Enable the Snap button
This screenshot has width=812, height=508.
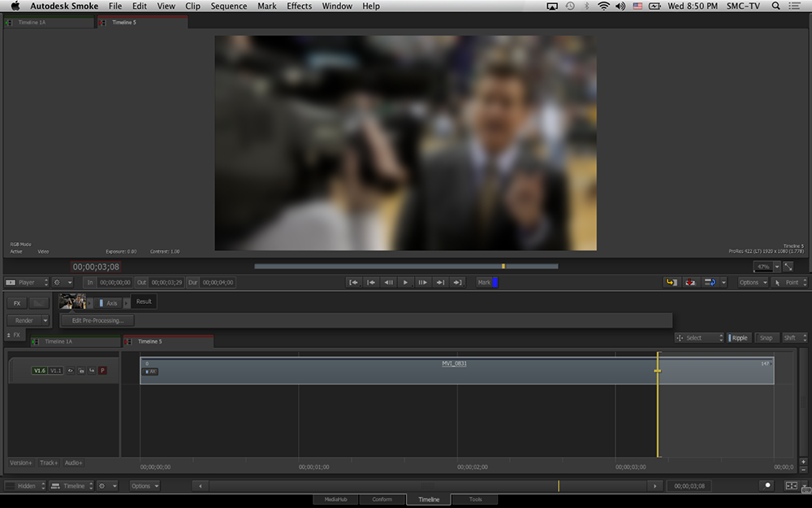(766, 337)
